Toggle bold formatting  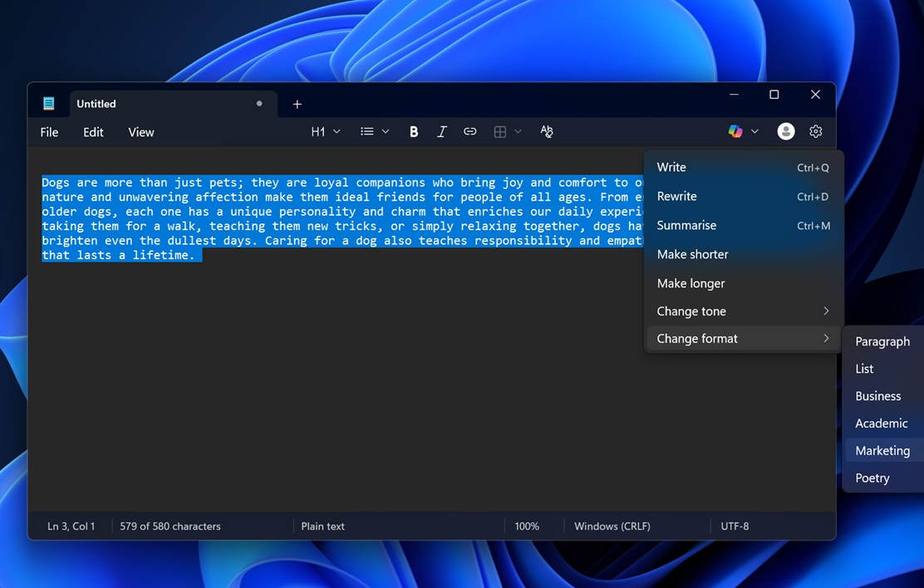point(413,131)
